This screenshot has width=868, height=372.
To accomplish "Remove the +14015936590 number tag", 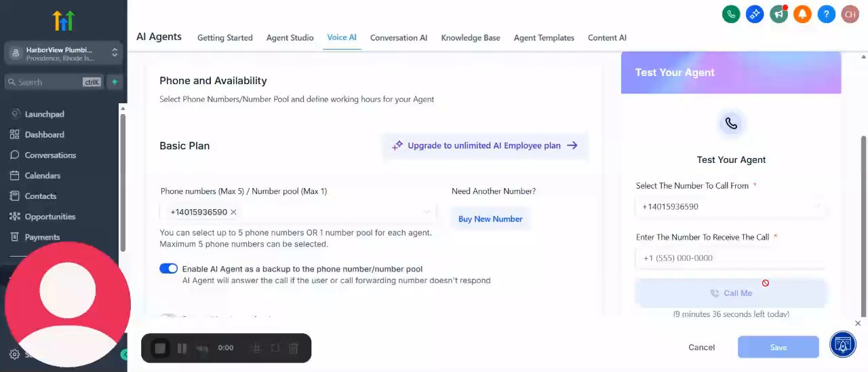I will point(233,212).
